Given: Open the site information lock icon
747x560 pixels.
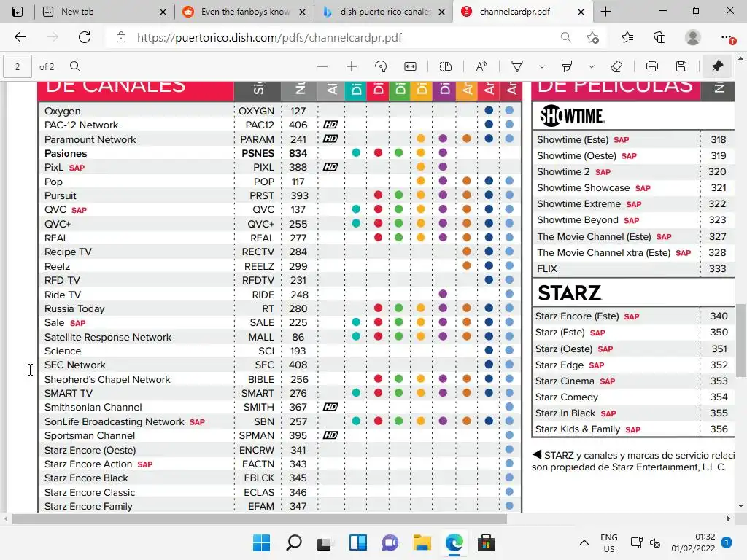Looking at the screenshot, I should (x=121, y=38).
